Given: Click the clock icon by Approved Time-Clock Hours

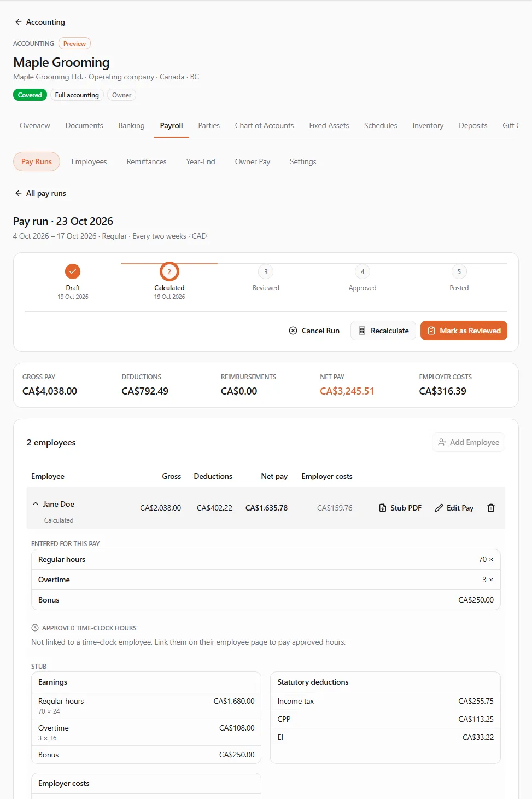Looking at the screenshot, I should point(35,628).
